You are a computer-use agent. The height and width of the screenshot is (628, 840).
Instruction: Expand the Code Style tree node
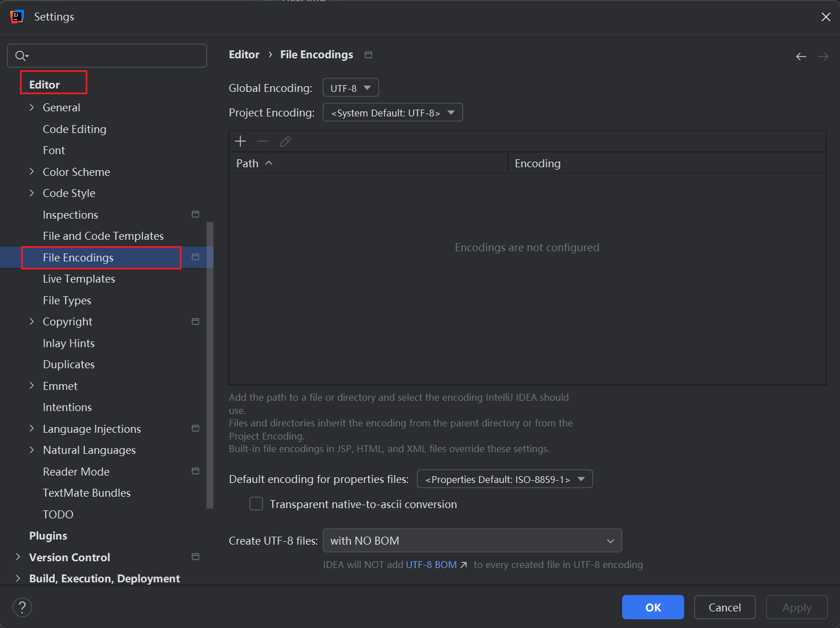pos(32,194)
